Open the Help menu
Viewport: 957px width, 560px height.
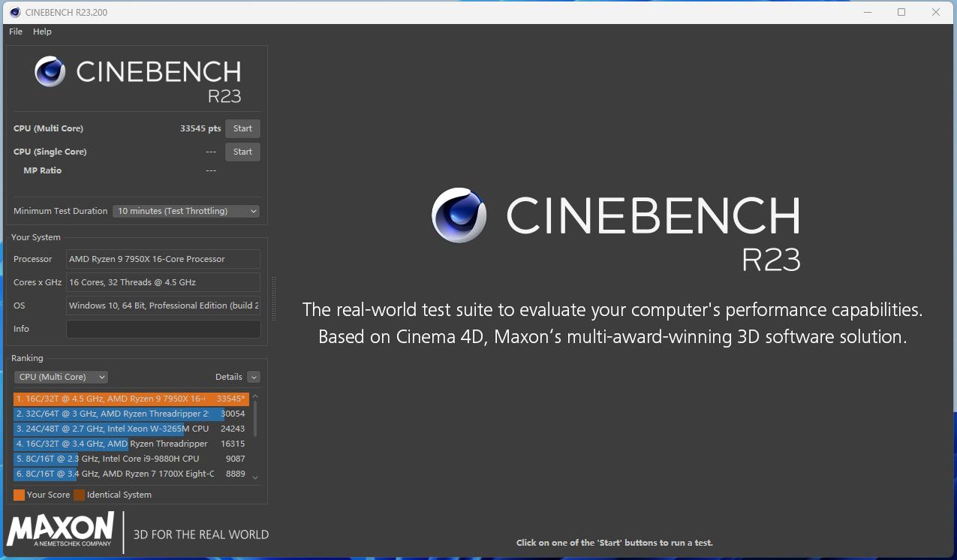tap(42, 32)
